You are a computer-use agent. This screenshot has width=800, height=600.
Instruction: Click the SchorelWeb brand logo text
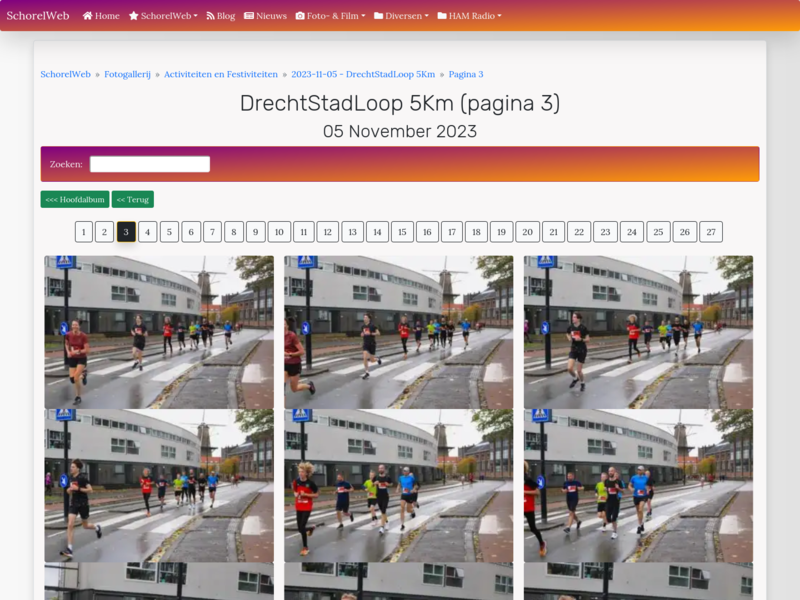point(38,16)
